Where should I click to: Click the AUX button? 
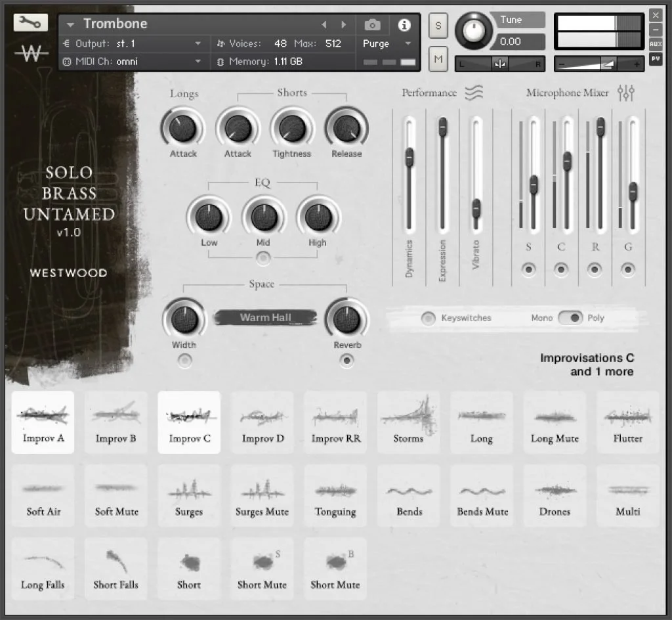tap(656, 44)
